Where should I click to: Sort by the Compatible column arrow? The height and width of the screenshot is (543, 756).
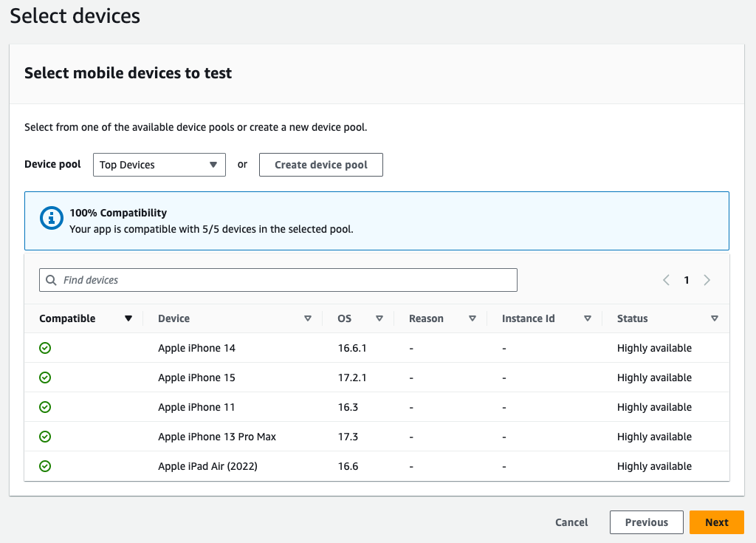[x=128, y=318]
